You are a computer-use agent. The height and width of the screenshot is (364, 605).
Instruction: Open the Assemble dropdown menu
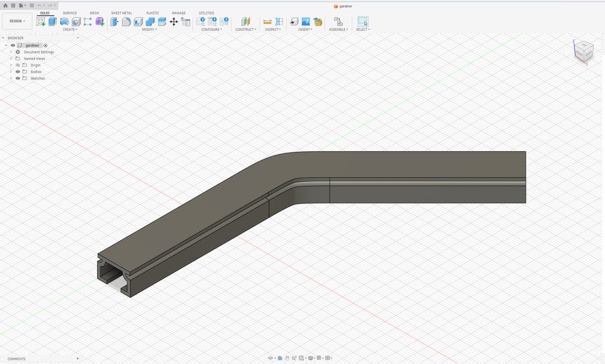click(x=338, y=30)
